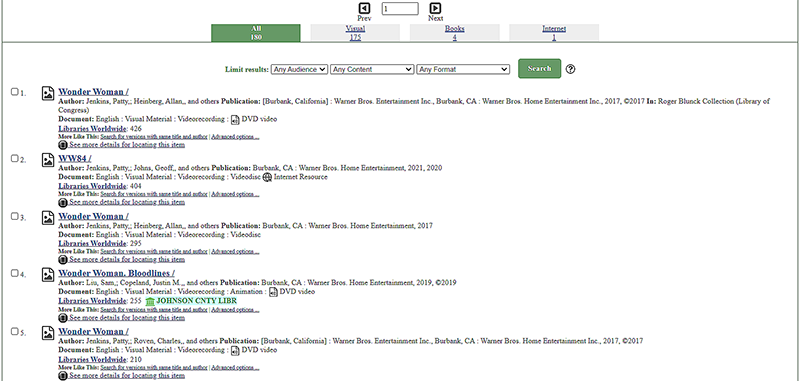See more locating details for result 5

pyautogui.click(x=127, y=376)
